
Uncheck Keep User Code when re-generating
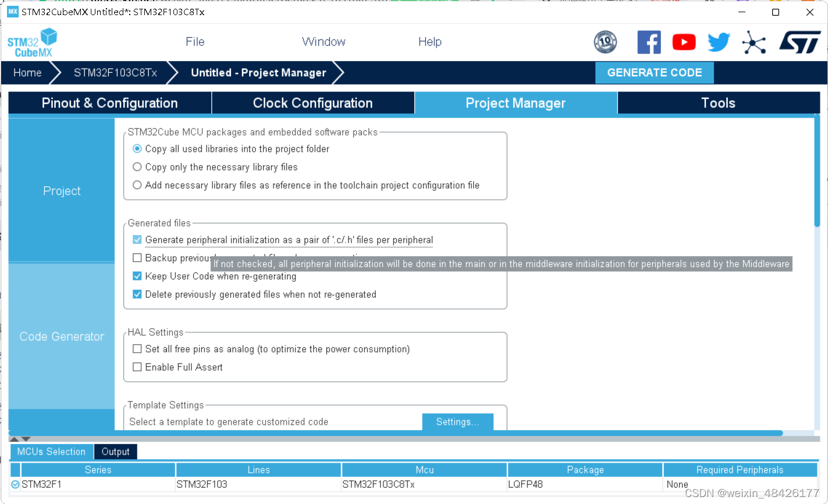(137, 276)
